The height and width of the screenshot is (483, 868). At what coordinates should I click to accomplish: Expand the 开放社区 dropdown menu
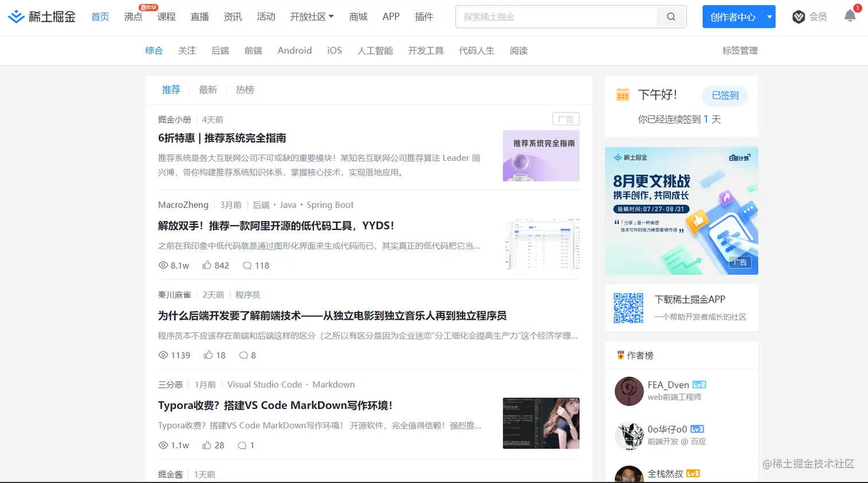pos(312,17)
